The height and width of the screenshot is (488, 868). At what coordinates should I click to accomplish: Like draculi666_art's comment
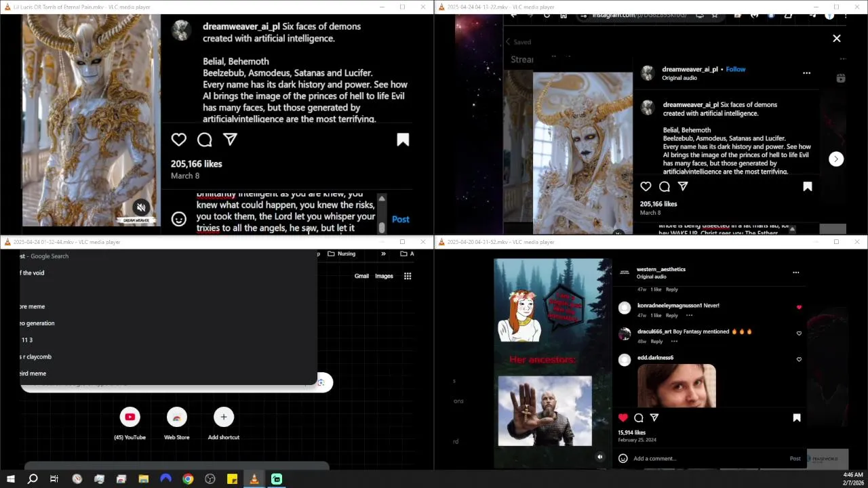pos(799,333)
